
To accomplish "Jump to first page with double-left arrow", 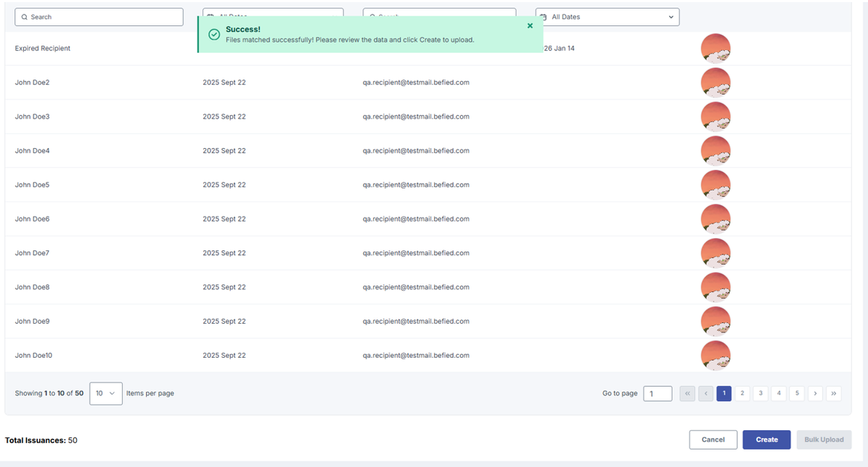I will (688, 393).
